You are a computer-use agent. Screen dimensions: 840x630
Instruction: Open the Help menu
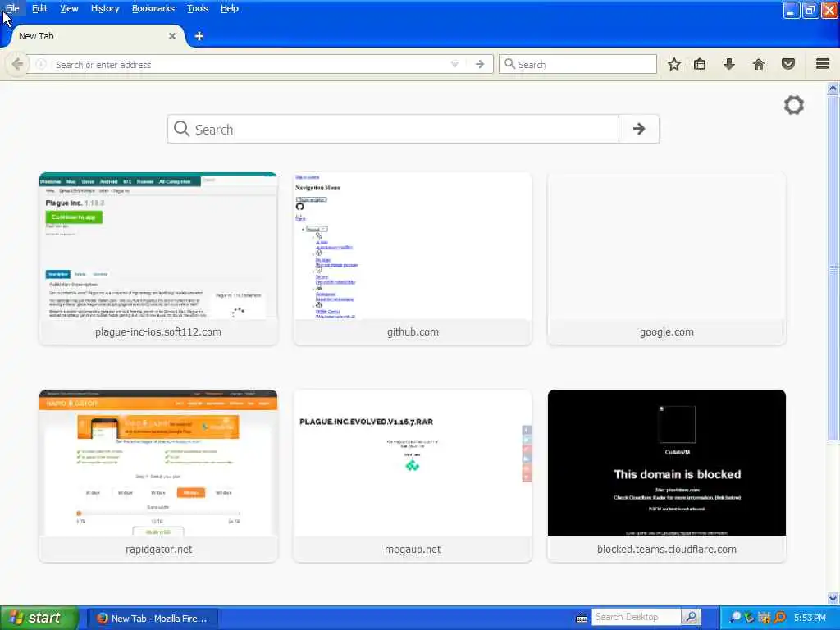pos(230,8)
